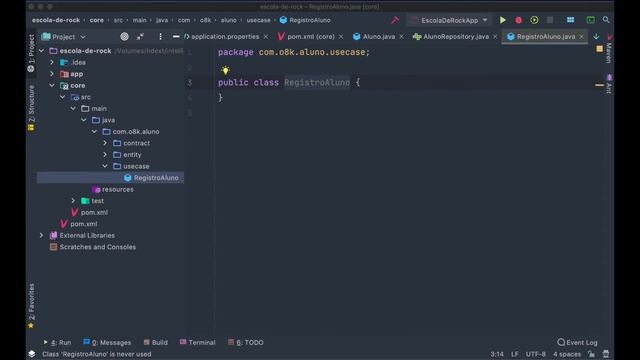Viewport: 640px width, 360px height.
Task: Click the 4 spaces indent setting
Action: pyautogui.click(x=567, y=354)
